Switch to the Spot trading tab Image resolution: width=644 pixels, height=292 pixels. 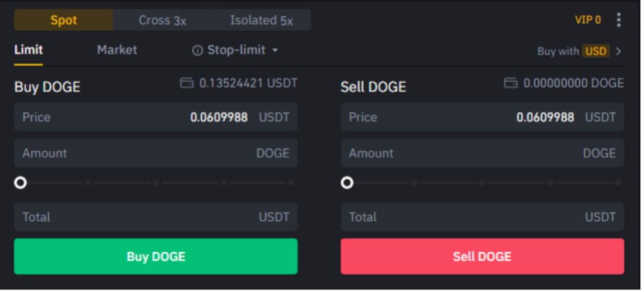point(64,20)
